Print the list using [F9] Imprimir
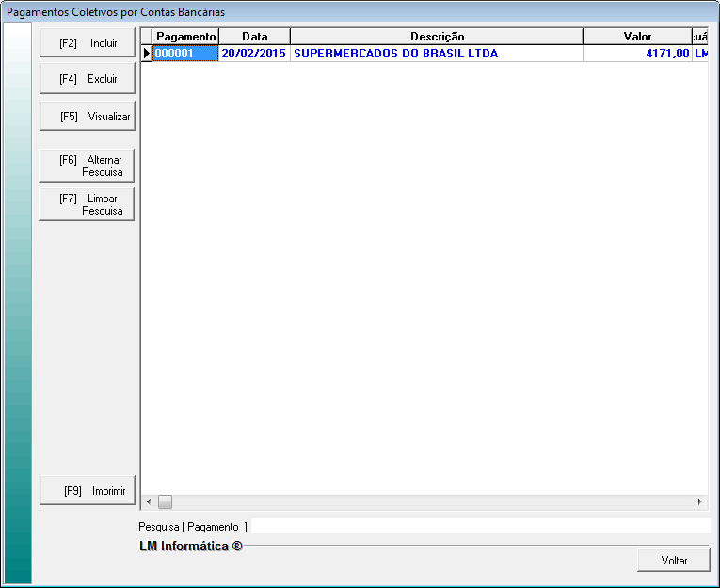 [88, 490]
